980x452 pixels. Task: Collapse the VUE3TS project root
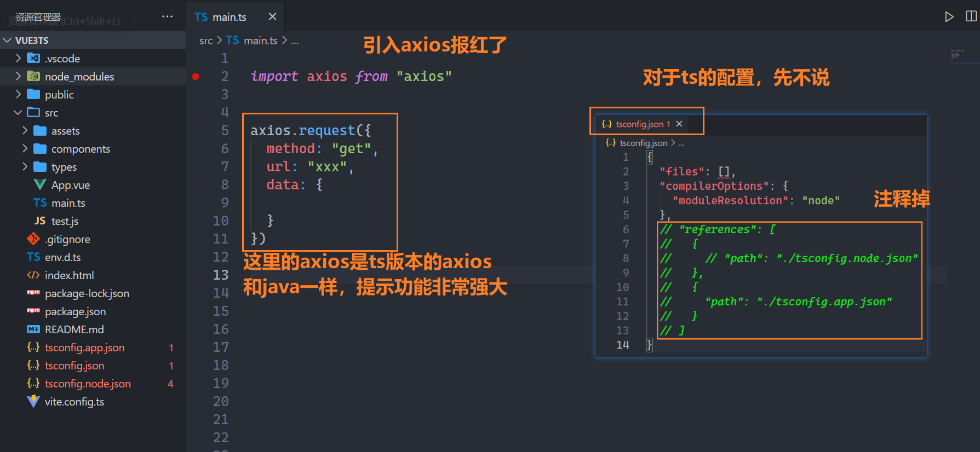(8, 40)
